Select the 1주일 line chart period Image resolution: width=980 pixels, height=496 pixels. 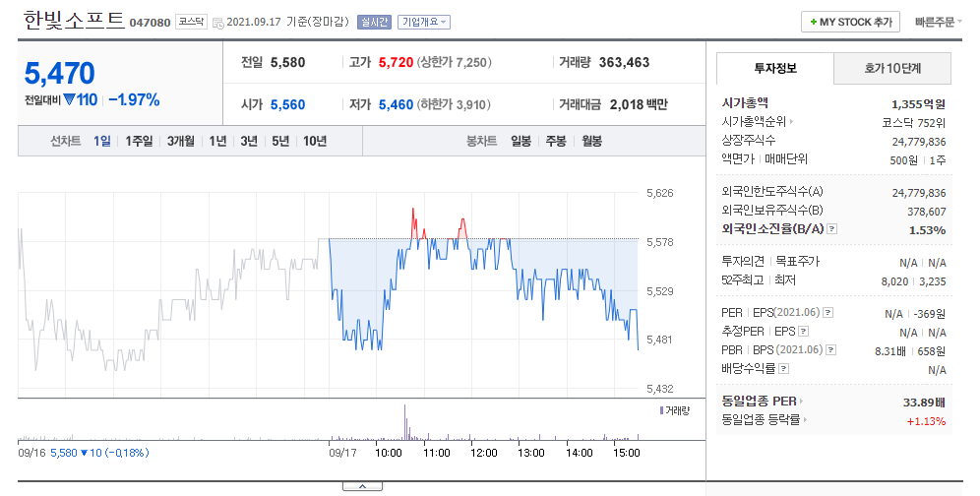point(139,142)
